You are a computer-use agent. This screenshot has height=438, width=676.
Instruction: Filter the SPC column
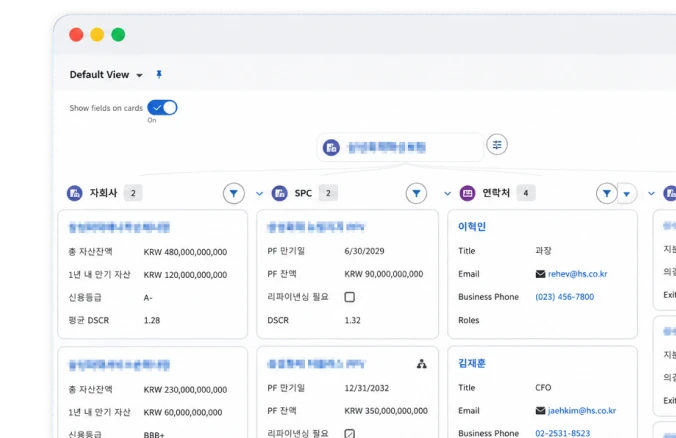pyautogui.click(x=416, y=194)
